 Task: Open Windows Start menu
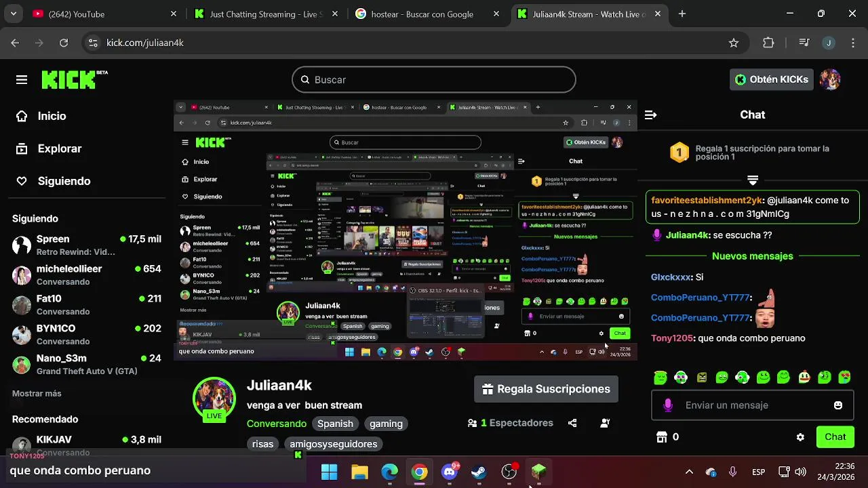coord(330,472)
